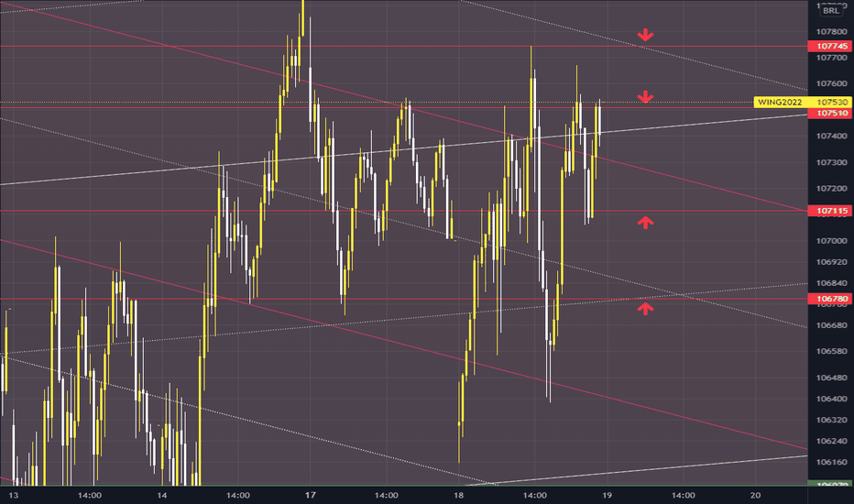Click the 107115 red price tag
Screen dimensions: 854x504
(831, 211)
